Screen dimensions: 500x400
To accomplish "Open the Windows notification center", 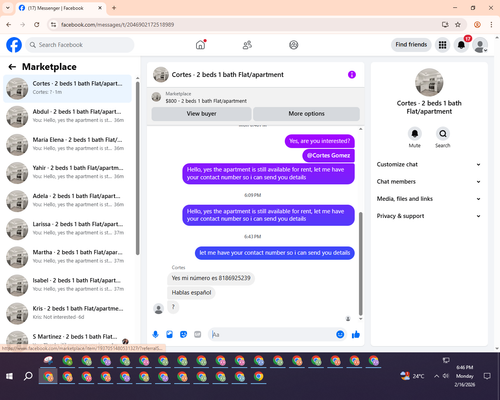I will pos(487,376).
